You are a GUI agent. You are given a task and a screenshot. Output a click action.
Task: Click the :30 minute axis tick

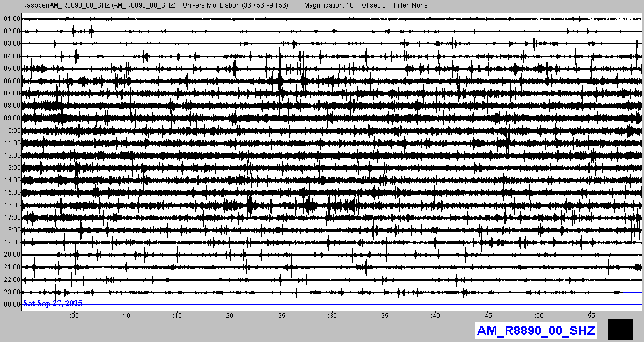[x=332, y=316]
